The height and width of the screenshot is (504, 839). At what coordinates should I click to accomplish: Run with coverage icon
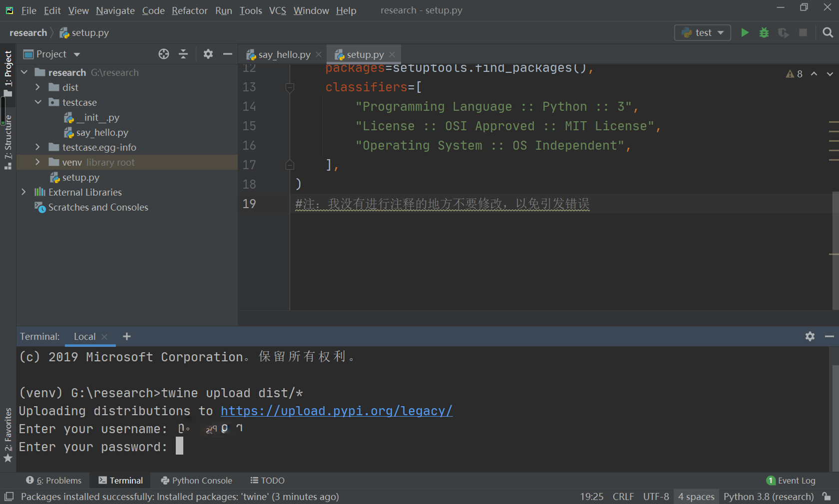[x=784, y=32]
